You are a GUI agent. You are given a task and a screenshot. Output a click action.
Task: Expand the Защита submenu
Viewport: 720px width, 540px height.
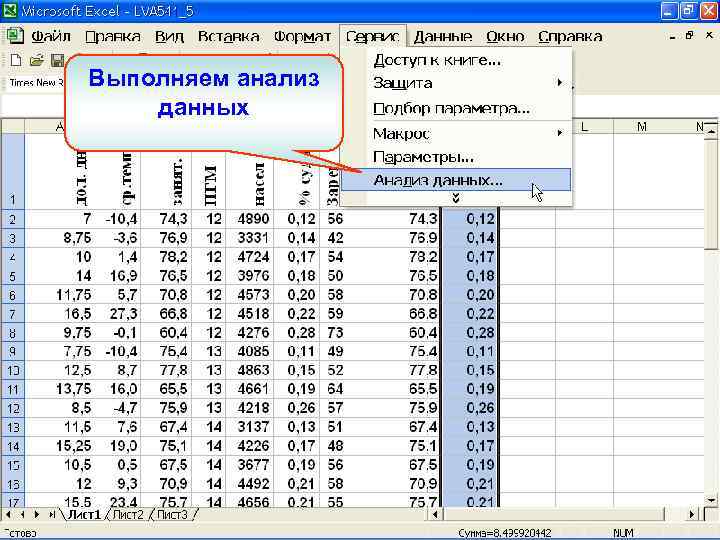(456, 83)
